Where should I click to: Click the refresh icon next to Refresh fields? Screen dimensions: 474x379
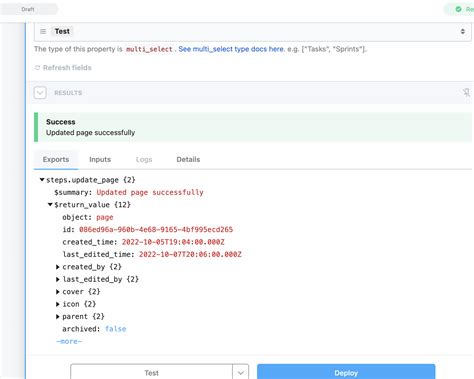37,68
